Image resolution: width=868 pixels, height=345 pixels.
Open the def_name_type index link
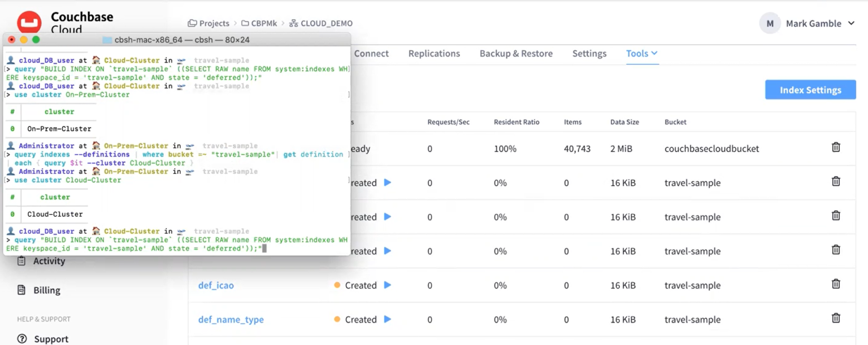231,319
